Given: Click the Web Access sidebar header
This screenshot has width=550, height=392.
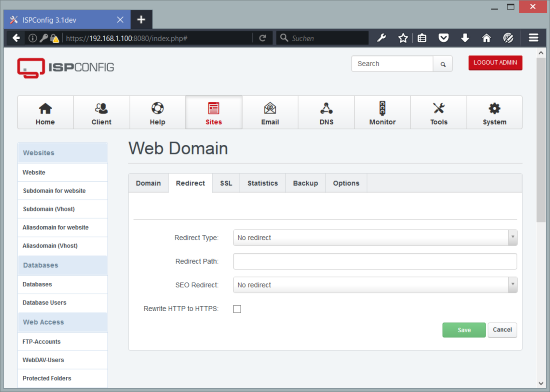Looking at the screenshot, I should [62, 322].
